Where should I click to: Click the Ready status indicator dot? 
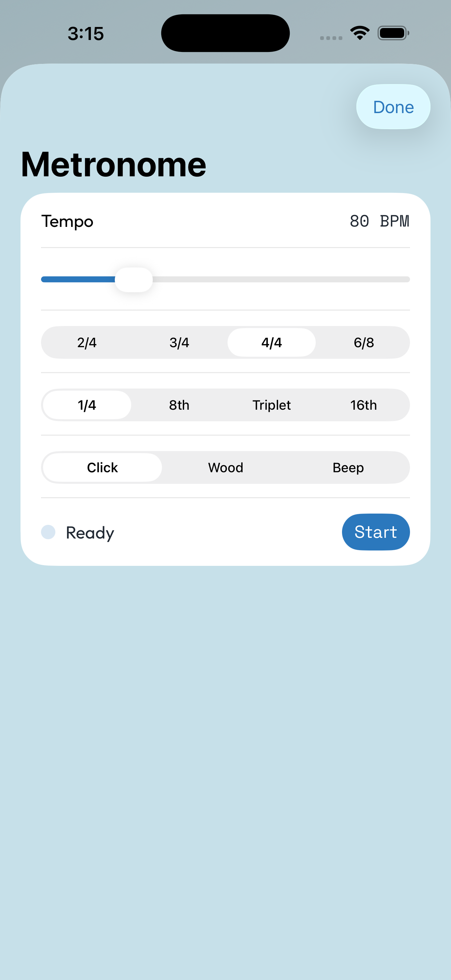pyautogui.click(x=49, y=532)
